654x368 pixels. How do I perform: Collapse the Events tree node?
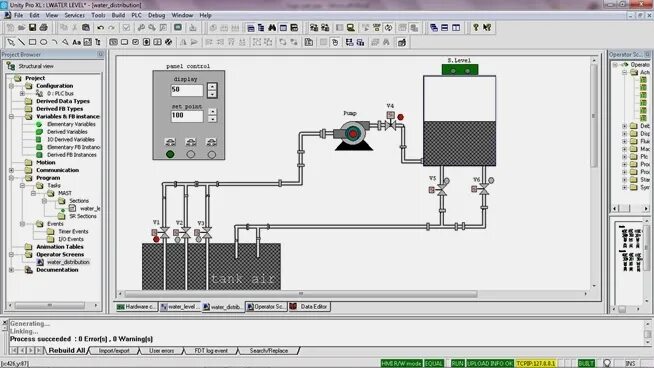tap(23, 224)
